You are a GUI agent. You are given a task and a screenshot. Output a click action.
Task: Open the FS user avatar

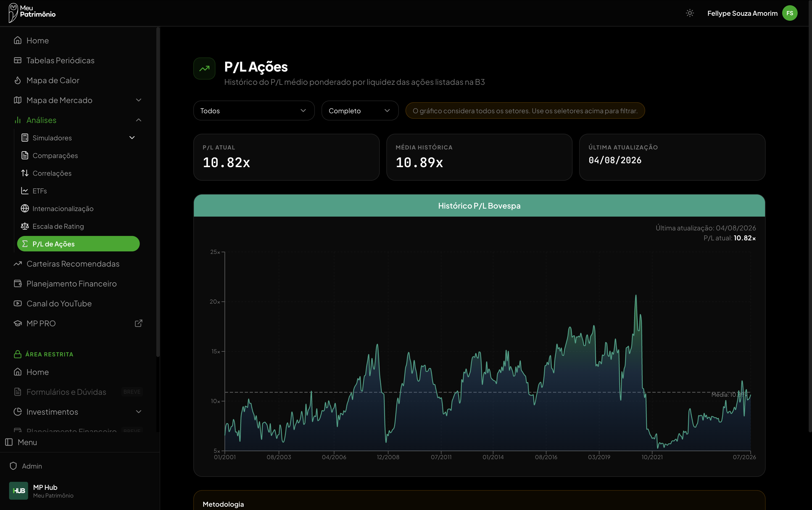point(790,13)
